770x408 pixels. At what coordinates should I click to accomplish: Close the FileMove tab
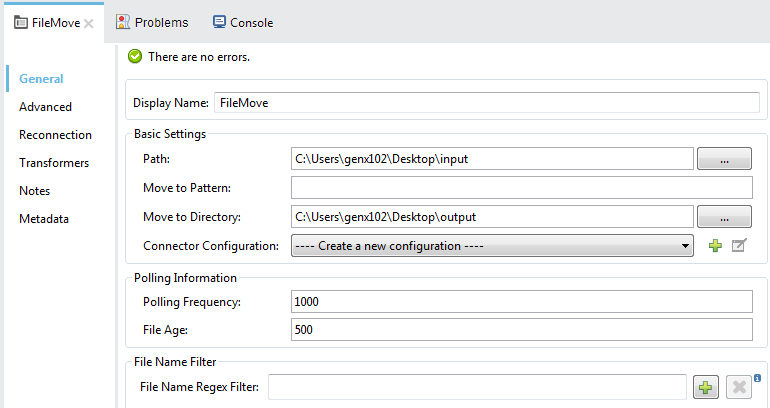click(x=88, y=23)
